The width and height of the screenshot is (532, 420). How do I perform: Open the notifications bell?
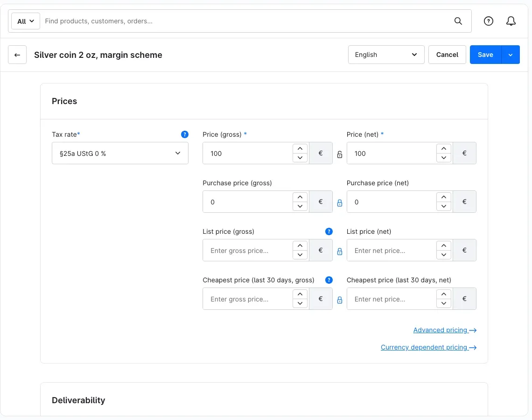[511, 21]
